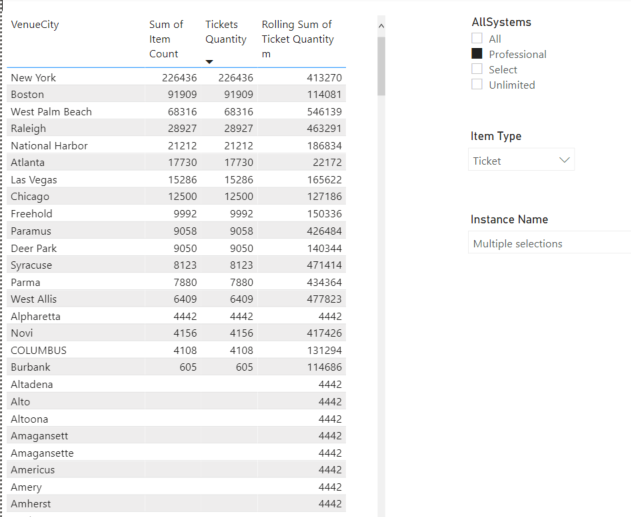Click the table vertical scrollbar thumb

[381, 66]
